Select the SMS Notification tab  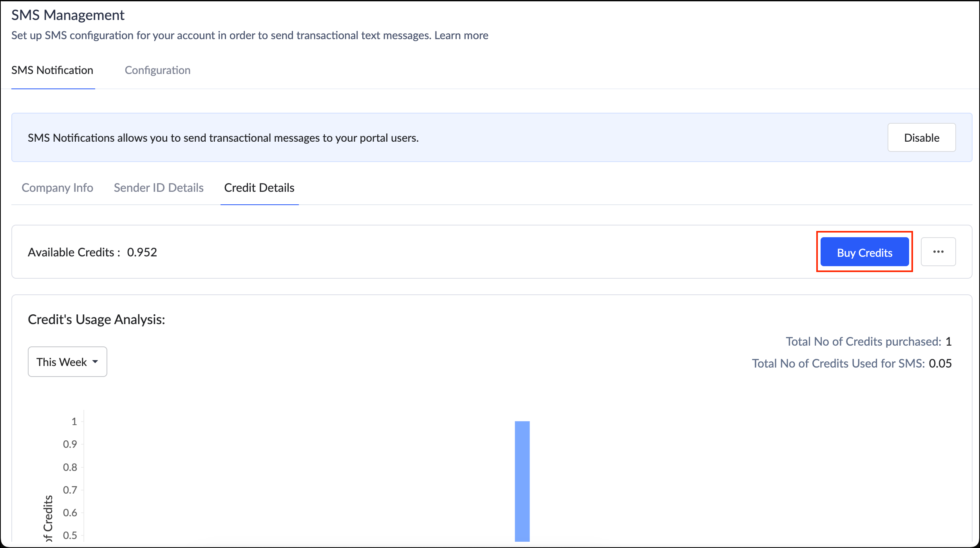[x=52, y=70]
